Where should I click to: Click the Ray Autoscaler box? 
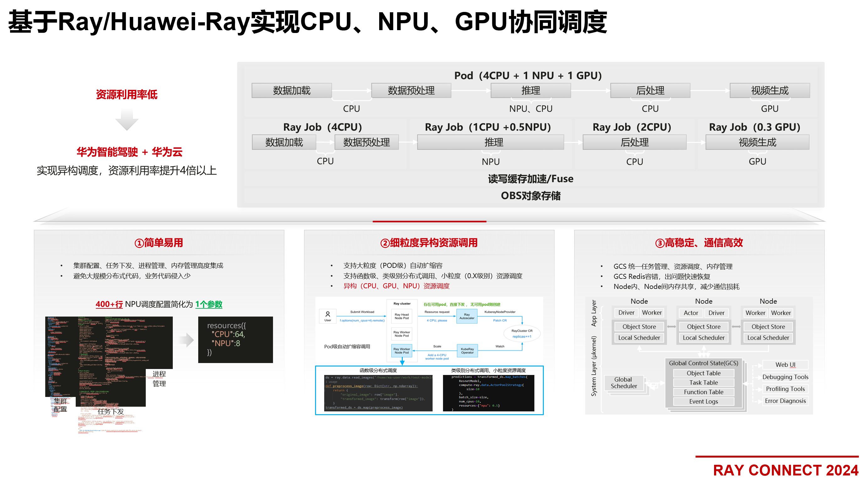(467, 316)
